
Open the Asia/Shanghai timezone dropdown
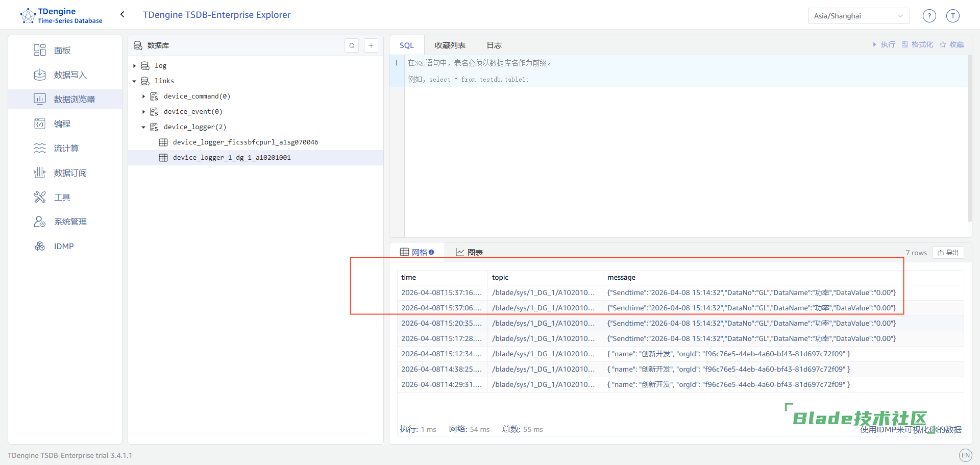tap(859, 16)
